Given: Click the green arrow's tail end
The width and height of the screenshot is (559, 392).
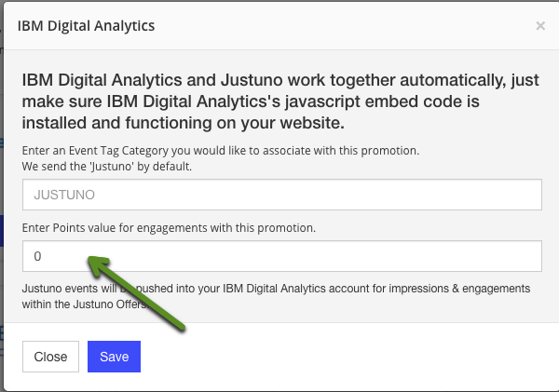Looking at the screenshot, I should point(183,324).
